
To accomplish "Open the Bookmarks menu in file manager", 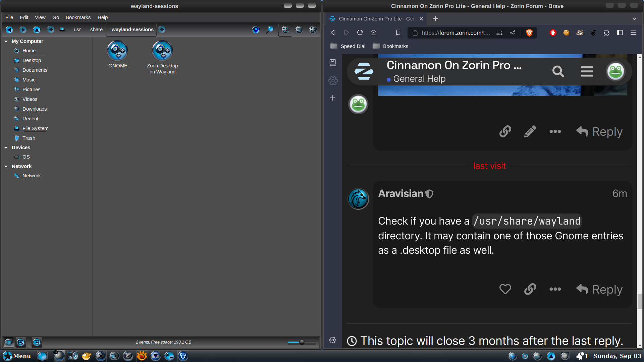I will coord(78,17).
